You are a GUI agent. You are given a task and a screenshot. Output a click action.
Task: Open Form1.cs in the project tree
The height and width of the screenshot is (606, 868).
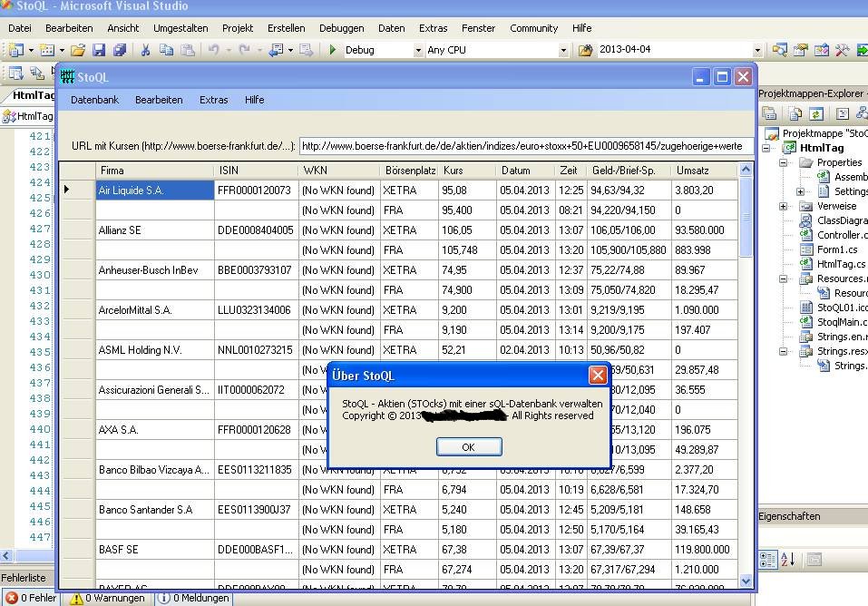835,249
